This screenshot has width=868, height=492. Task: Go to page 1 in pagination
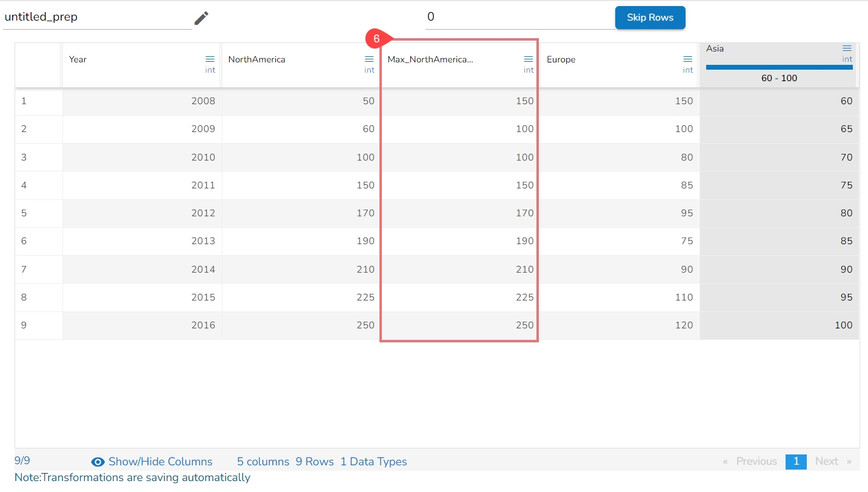796,462
